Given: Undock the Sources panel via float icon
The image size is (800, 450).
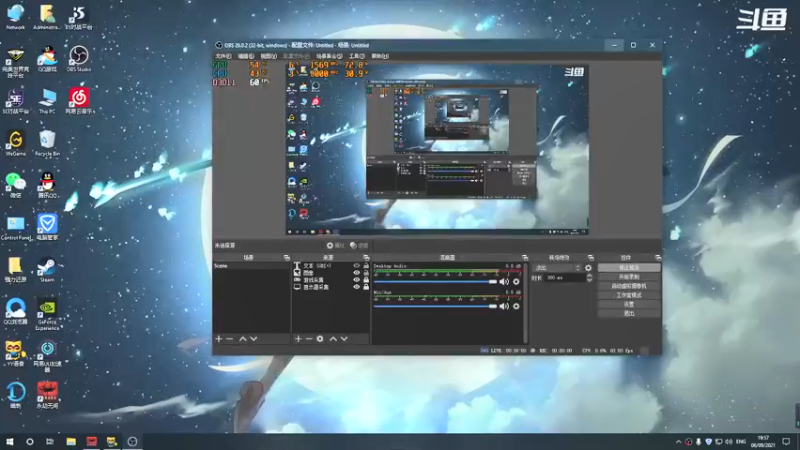Looking at the screenshot, I should click(366, 258).
